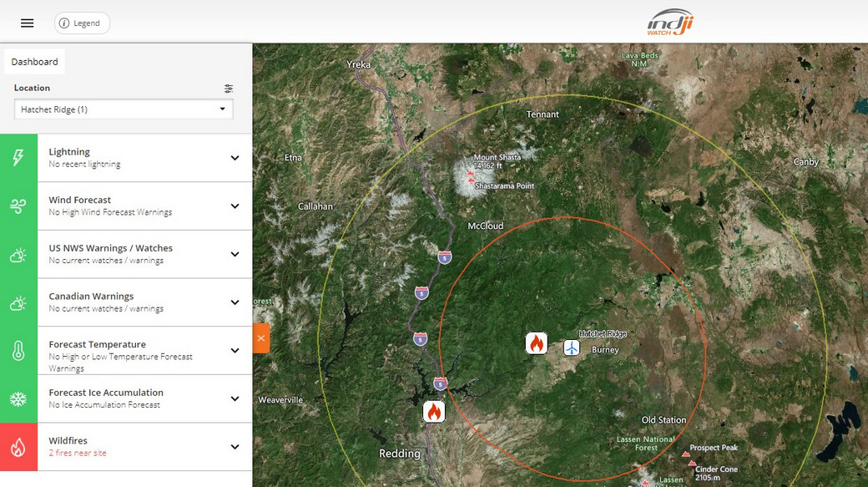Click the Location label

coord(32,88)
